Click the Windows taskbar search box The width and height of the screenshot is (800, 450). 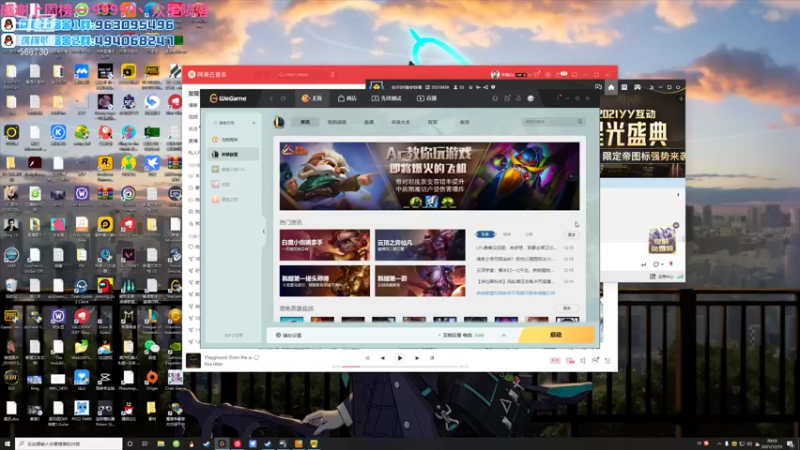click(x=69, y=444)
